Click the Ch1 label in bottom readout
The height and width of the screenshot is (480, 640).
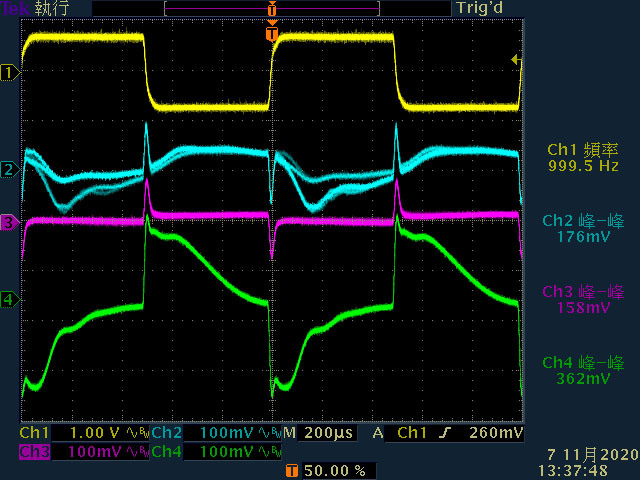coord(34,433)
